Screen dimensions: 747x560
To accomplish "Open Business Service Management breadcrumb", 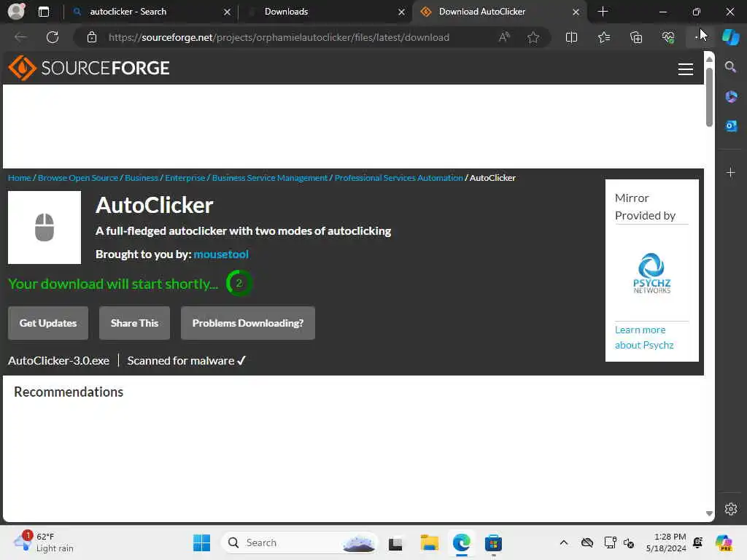I will click(x=270, y=178).
